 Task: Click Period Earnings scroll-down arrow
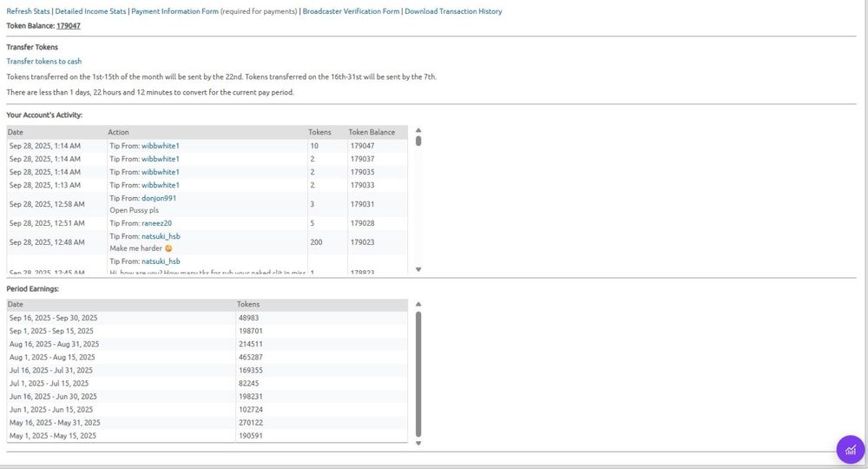coord(418,443)
